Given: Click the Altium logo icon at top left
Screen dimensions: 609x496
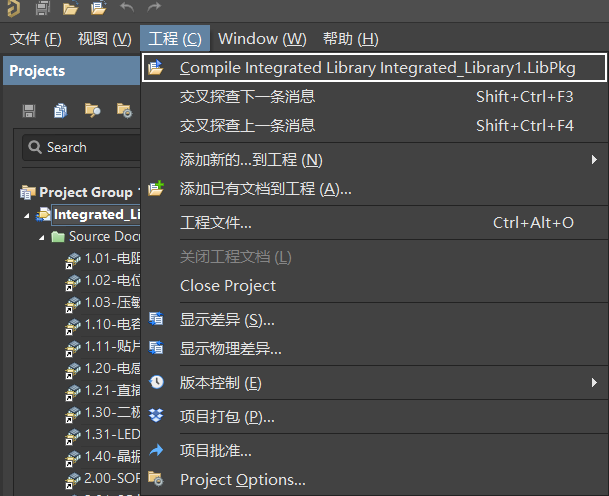Looking at the screenshot, I should tap(14, 9).
